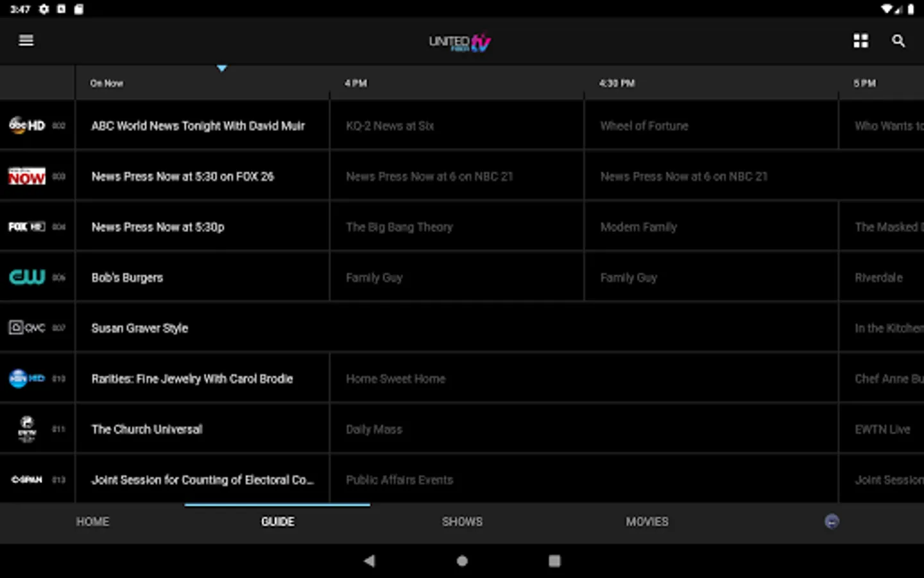Open Rarities: Fine Jewelry With Carol Brodie
The width and height of the screenshot is (924, 578).
pyautogui.click(x=203, y=378)
